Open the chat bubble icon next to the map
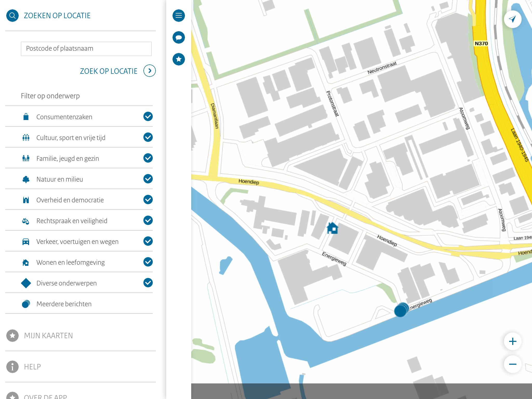The width and height of the screenshot is (532, 399). [x=178, y=37]
